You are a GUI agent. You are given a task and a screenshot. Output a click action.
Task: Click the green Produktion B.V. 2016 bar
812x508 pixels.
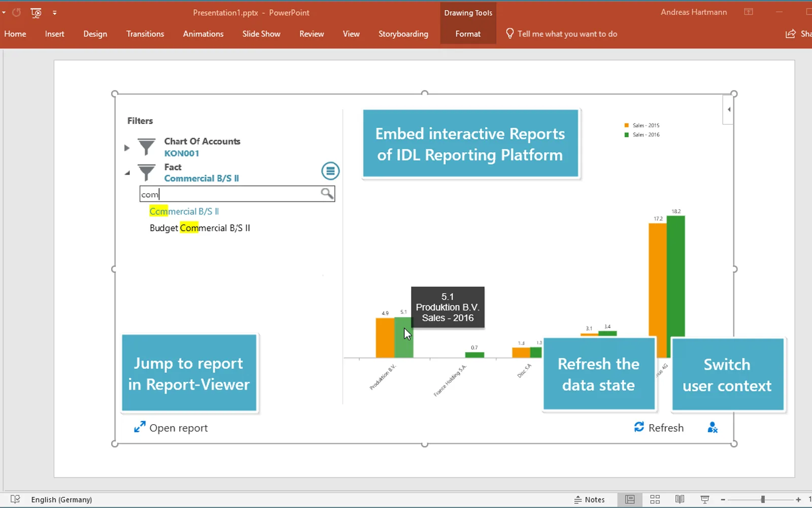tap(403, 337)
